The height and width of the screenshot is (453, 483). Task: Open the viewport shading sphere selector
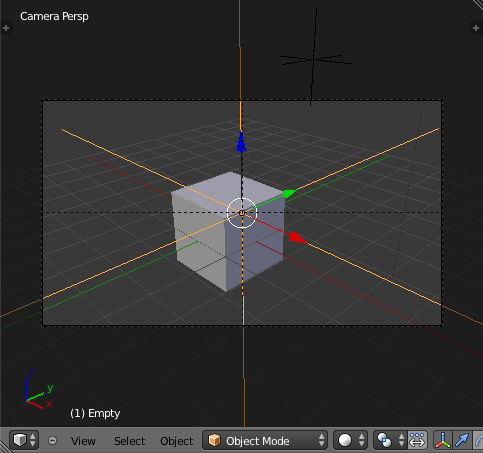pos(351,440)
